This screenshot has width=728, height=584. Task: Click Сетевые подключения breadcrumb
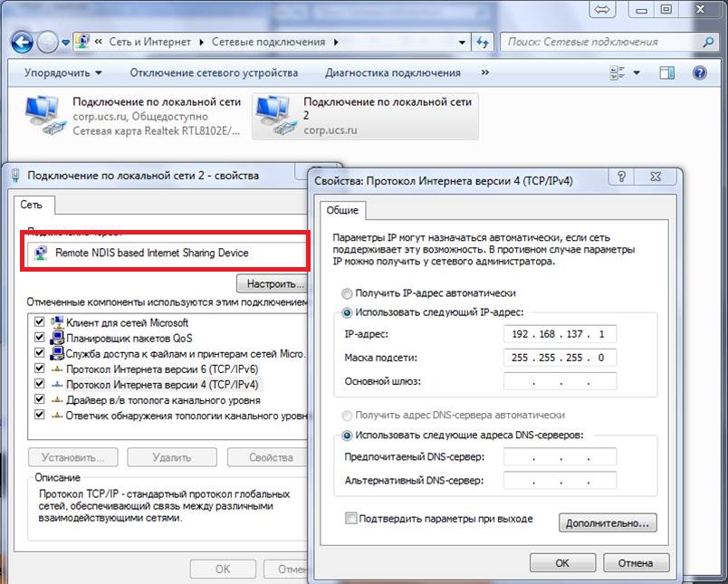[x=268, y=42]
